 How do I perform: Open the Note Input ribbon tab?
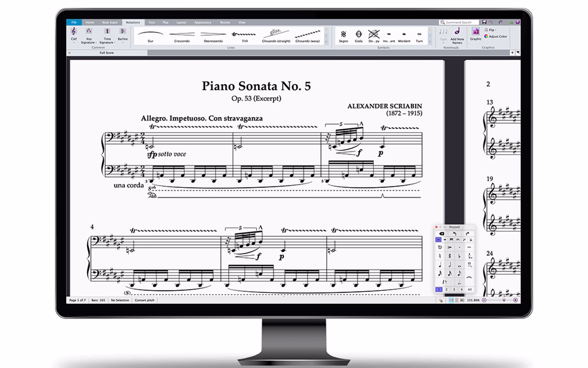coord(110,22)
